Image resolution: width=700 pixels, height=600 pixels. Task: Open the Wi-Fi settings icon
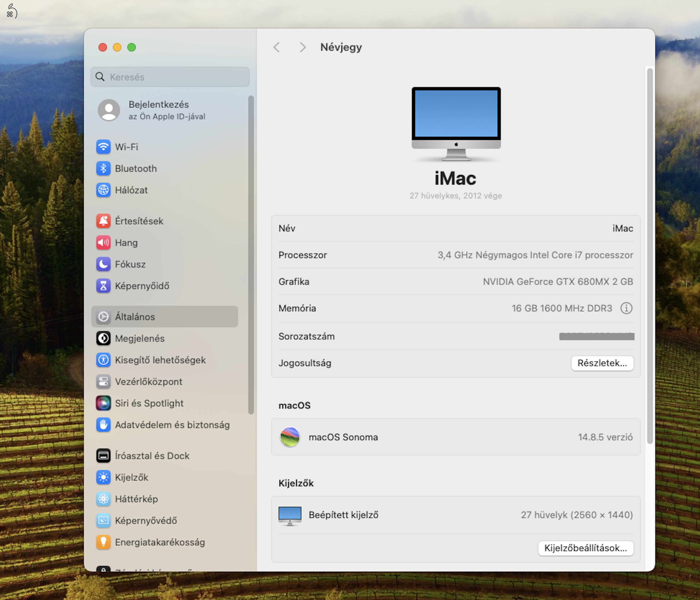coord(104,147)
